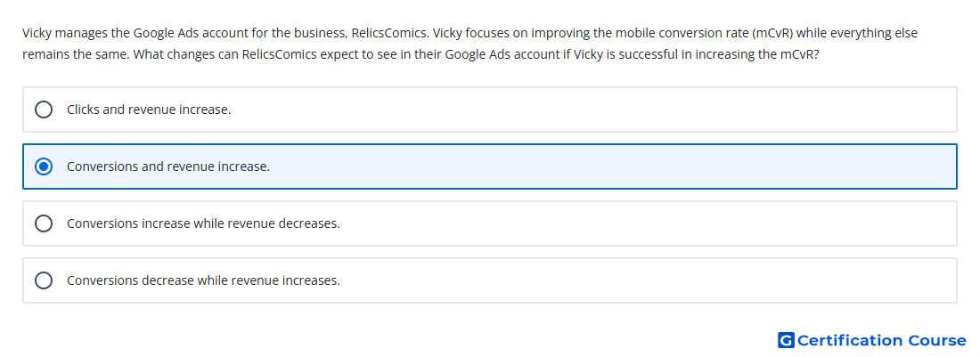
Task: Click 'RelicsComics.' in the question's first line
Action: coord(390,33)
